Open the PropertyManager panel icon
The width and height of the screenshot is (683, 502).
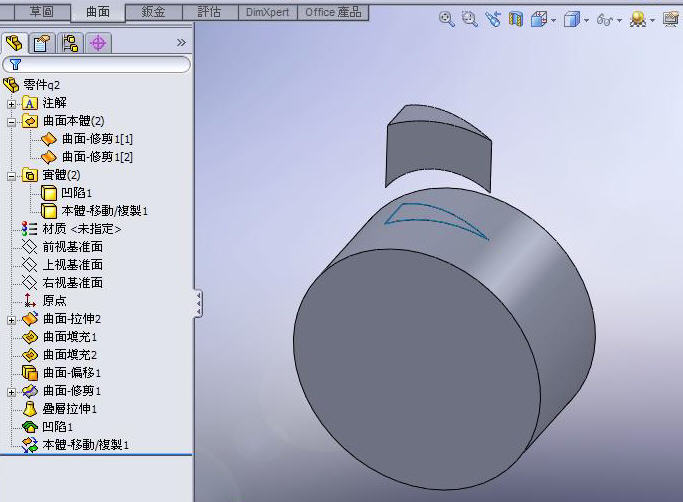pos(41,43)
